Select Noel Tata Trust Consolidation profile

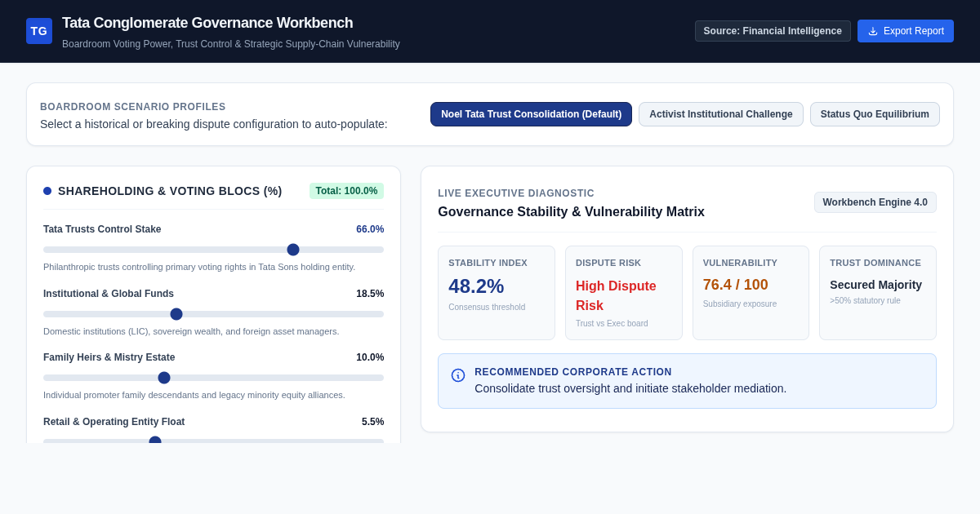tap(531, 114)
